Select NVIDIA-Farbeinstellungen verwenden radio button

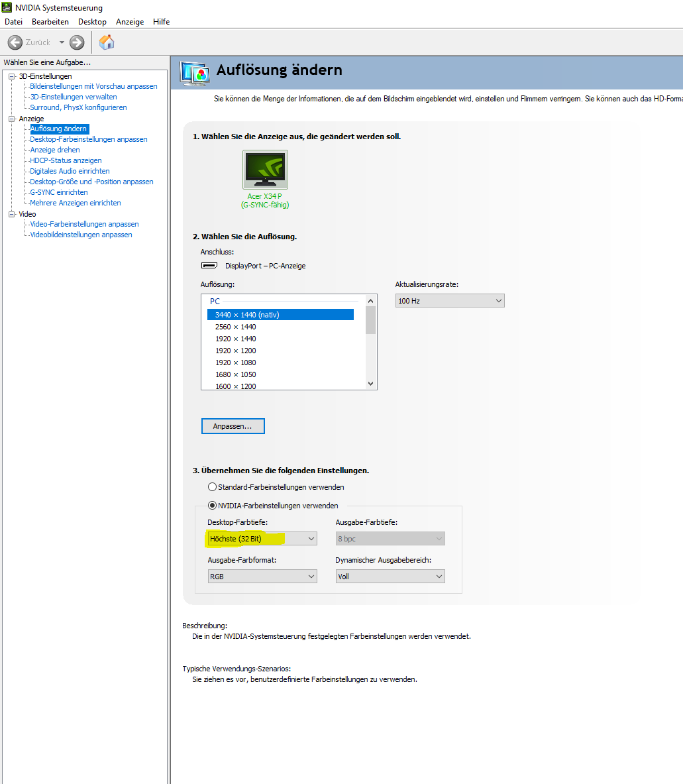point(213,506)
